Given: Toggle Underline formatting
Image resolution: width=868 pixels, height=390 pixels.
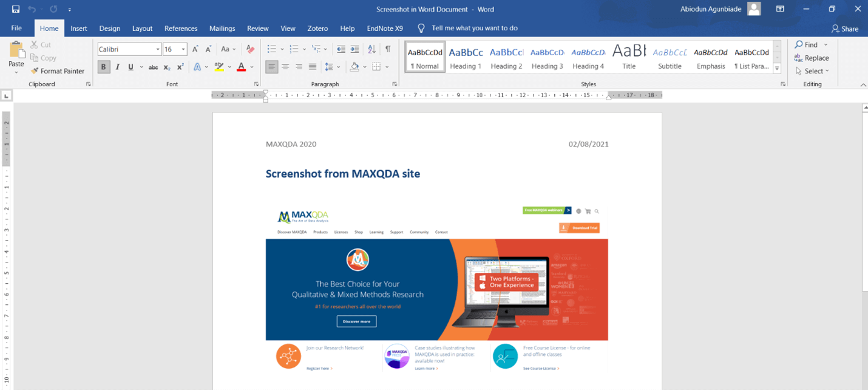Looking at the screenshot, I should coord(131,67).
